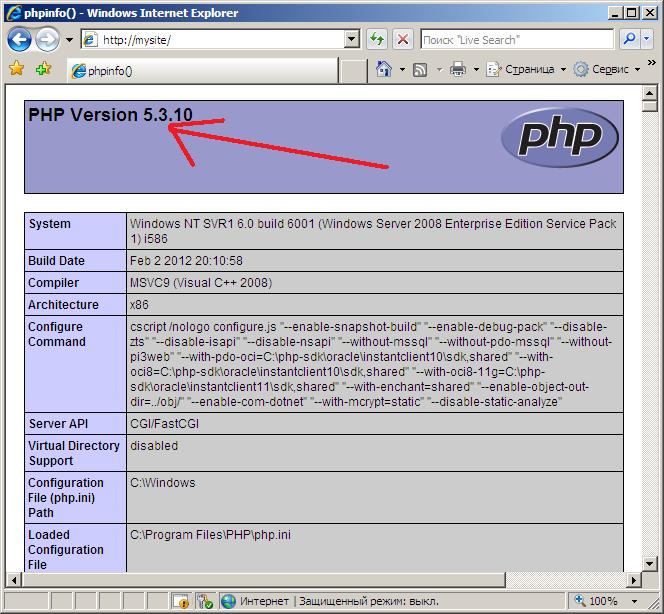Image resolution: width=664 pixels, height=614 pixels.
Task: Open the Страница (Page) menu
Action: tap(526, 69)
